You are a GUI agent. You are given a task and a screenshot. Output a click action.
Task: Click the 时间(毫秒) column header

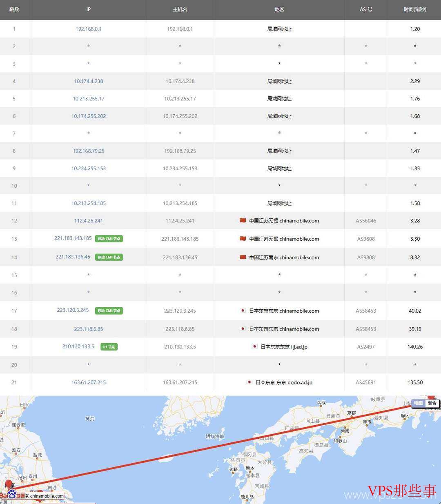(x=415, y=9)
